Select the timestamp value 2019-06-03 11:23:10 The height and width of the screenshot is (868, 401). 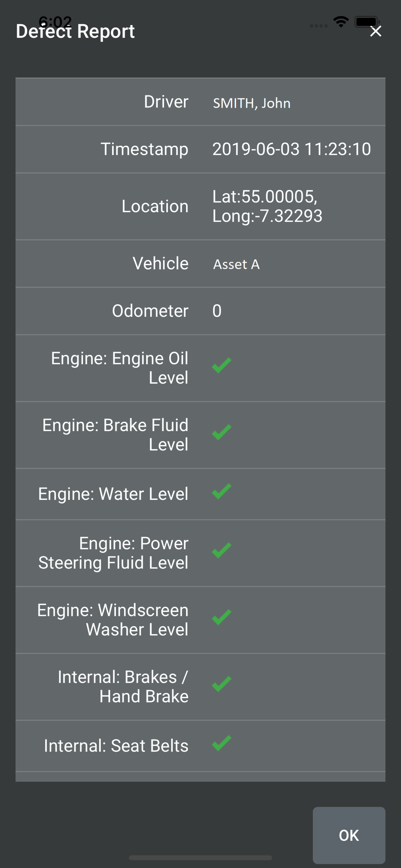(x=292, y=149)
